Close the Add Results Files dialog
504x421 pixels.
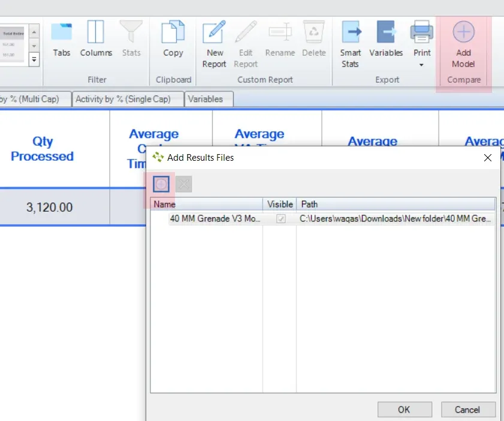pos(488,158)
